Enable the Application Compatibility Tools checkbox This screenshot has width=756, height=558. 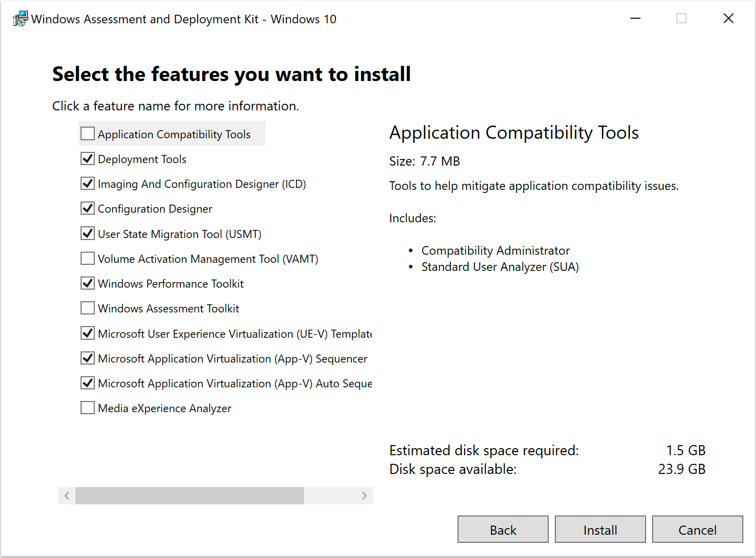pyautogui.click(x=87, y=133)
